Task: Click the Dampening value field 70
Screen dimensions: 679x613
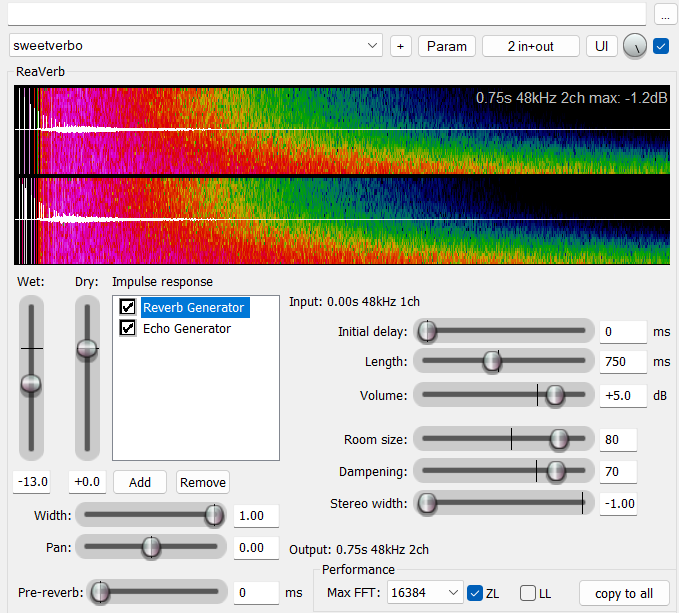Action: click(618, 472)
